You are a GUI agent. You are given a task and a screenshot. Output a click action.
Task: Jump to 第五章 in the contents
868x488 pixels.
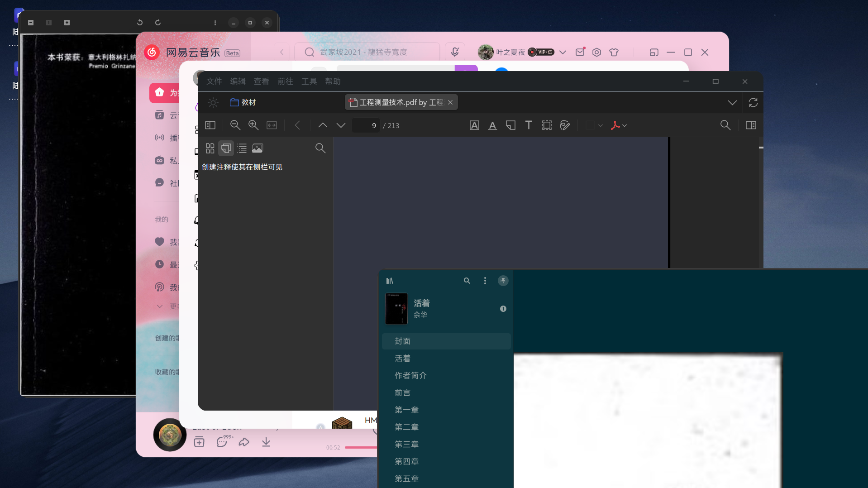coord(446,479)
